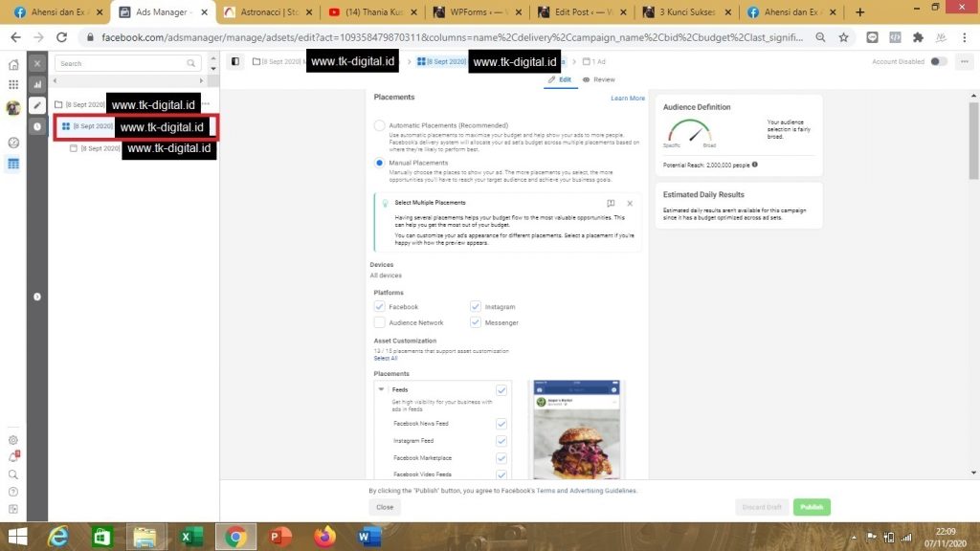
Task: Open Microsoft Word from the taskbar
Action: pos(370,537)
